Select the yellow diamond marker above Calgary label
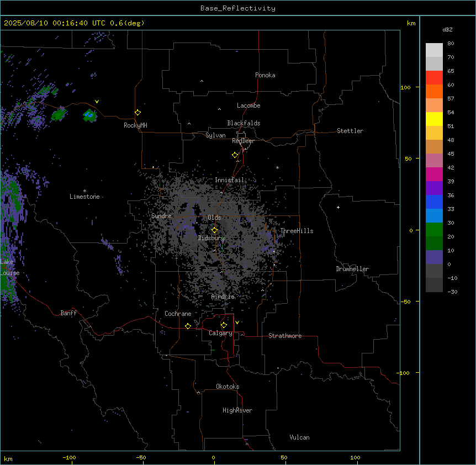 pyautogui.click(x=224, y=325)
